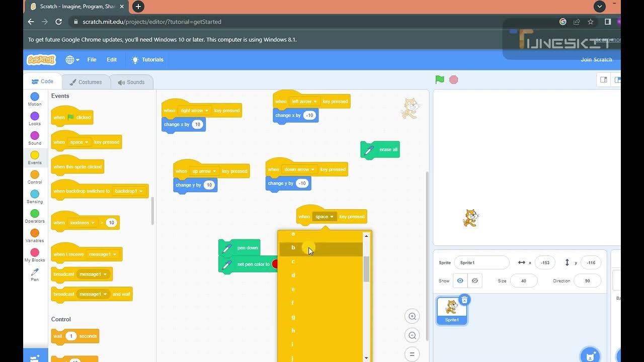Image resolution: width=644 pixels, height=362 pixels.
Task: Zoom out on the code workspace
Action: 412,335
